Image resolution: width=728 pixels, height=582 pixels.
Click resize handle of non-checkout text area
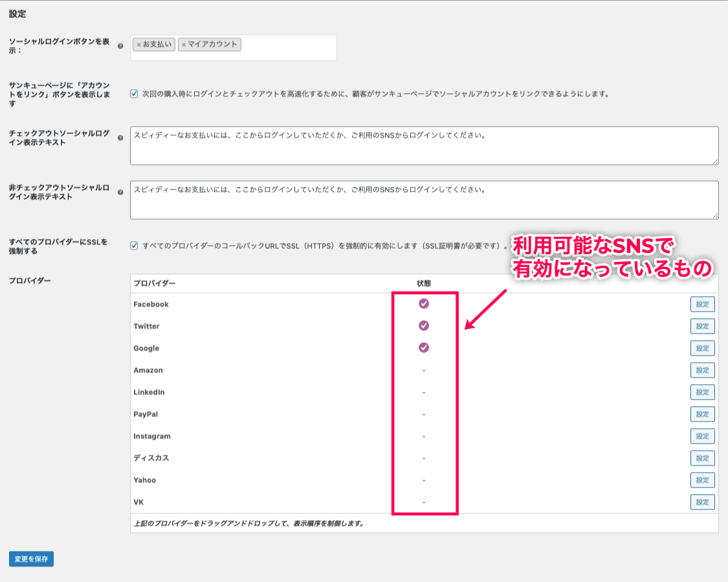coord(715,216)
